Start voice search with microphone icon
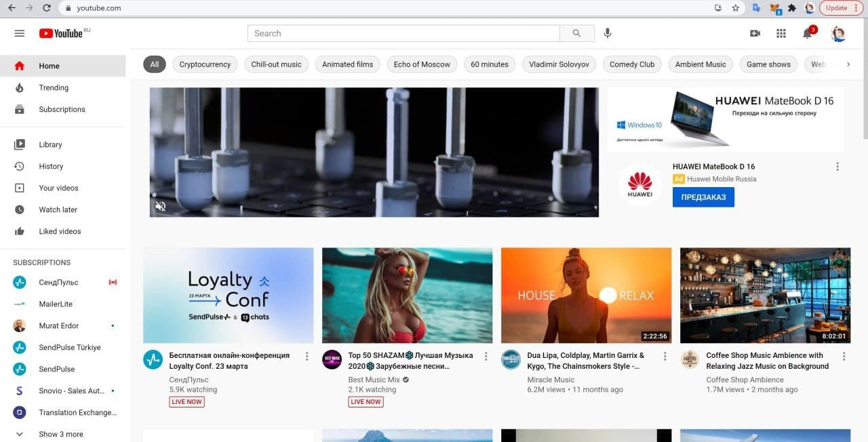868x442 pixels. coord(608,33)
